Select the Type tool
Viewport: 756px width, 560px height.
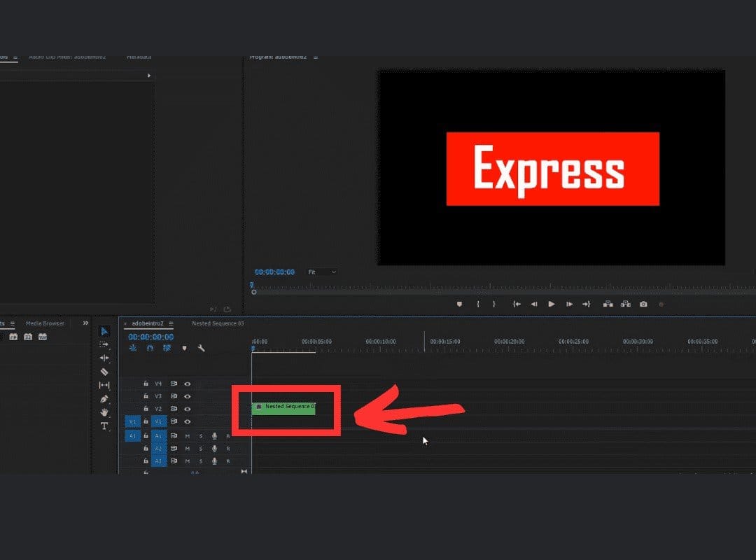pos(105,424)
